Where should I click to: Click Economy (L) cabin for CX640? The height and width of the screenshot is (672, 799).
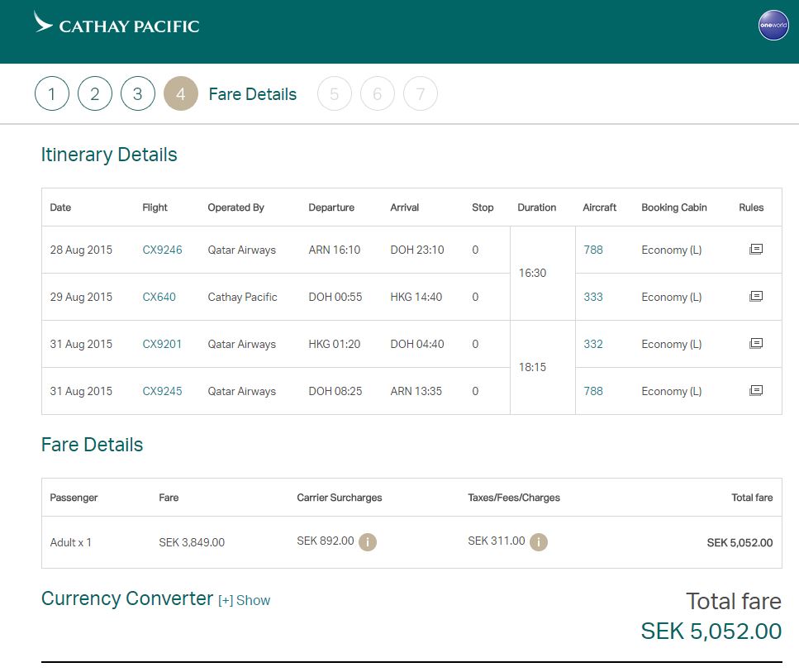671,297
